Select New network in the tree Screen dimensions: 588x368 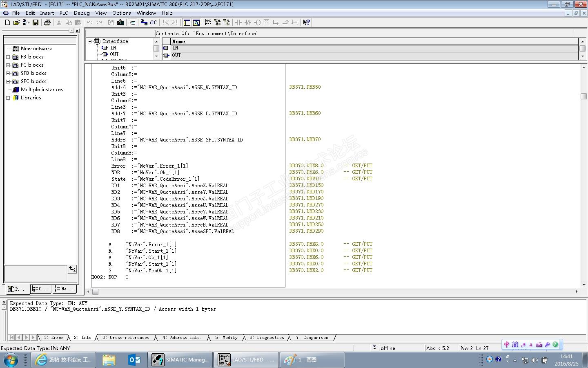(x=36, y=49)
